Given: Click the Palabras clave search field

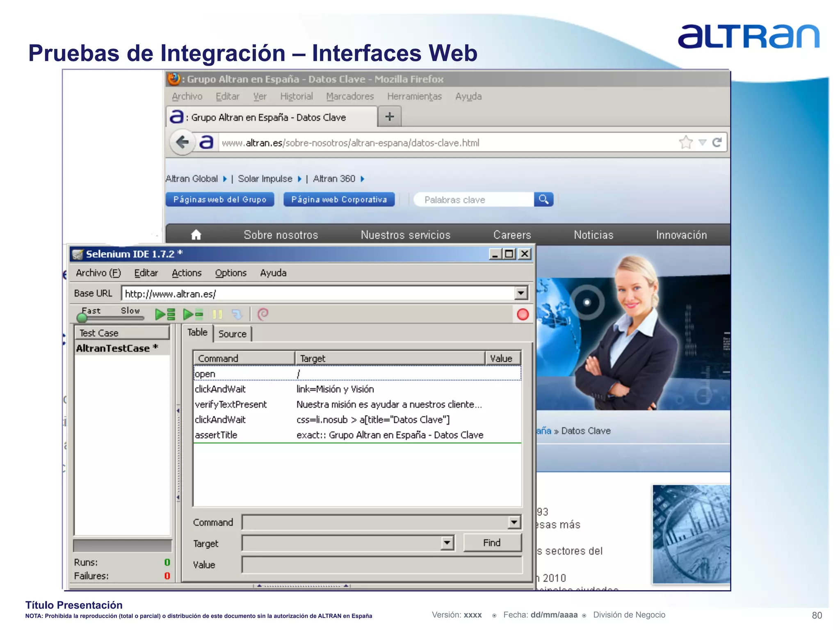Looking at the screenshot, I should [x=474, y=199].
